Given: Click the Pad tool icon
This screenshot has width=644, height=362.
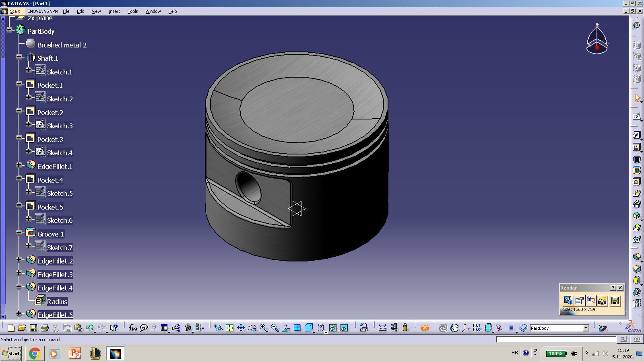Looking at the screenshot, I should (636, 135).
